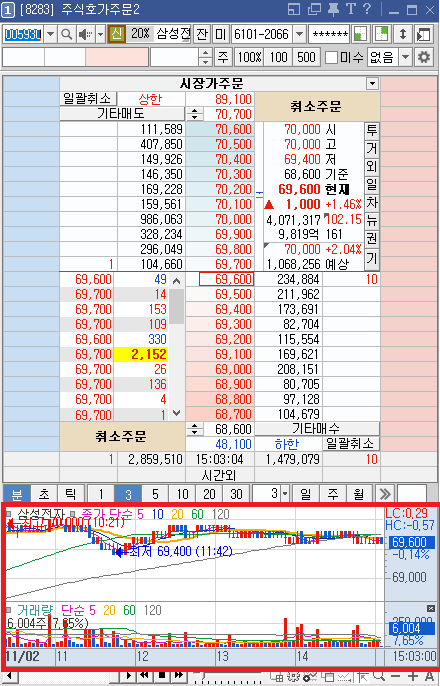Click the chart rewind icon

(146, 675)
